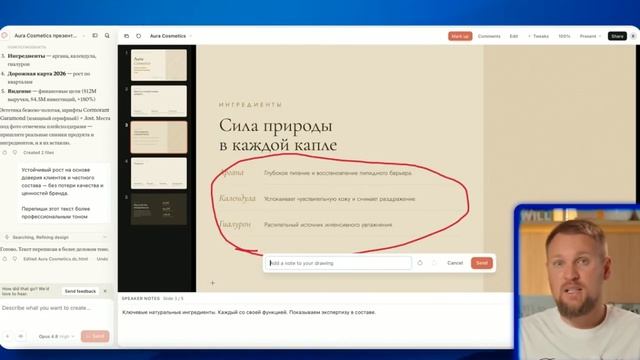The height and width of the screenshot is (360, 640).
Task: Click 'Дорожная карта 2026' in chat list
Action: (x=37, y=73)
